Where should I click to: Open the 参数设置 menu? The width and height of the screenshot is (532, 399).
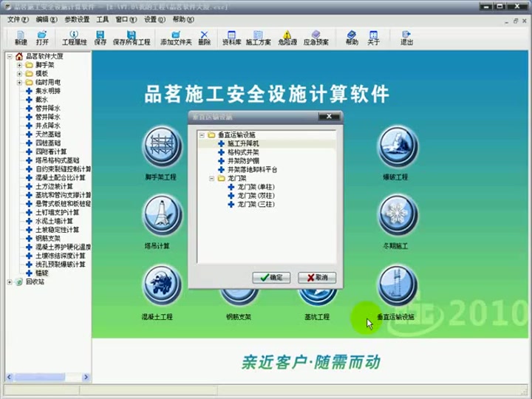click(77, 19)
